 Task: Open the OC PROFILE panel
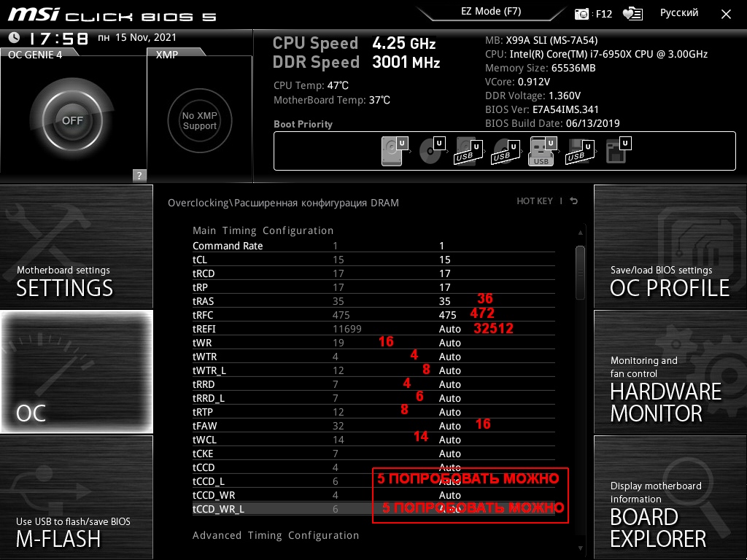tap(670, 246)
